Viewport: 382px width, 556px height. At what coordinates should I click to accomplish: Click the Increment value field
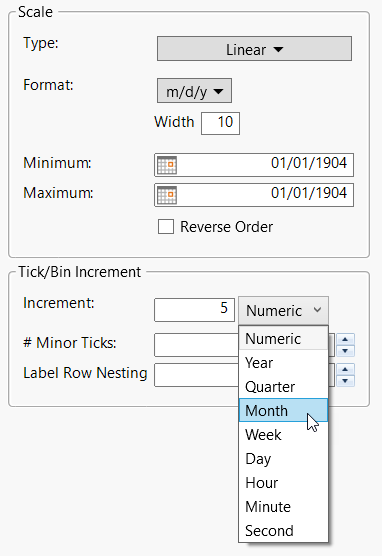(x=194, y=310)
